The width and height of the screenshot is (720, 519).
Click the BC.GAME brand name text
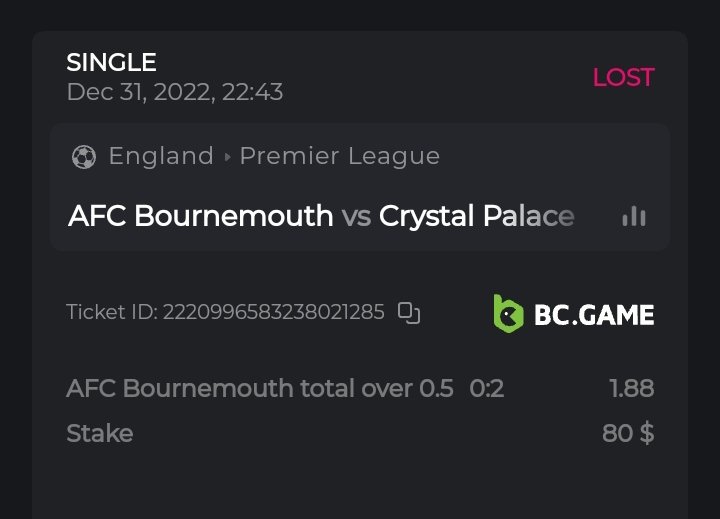coord(594,315)
